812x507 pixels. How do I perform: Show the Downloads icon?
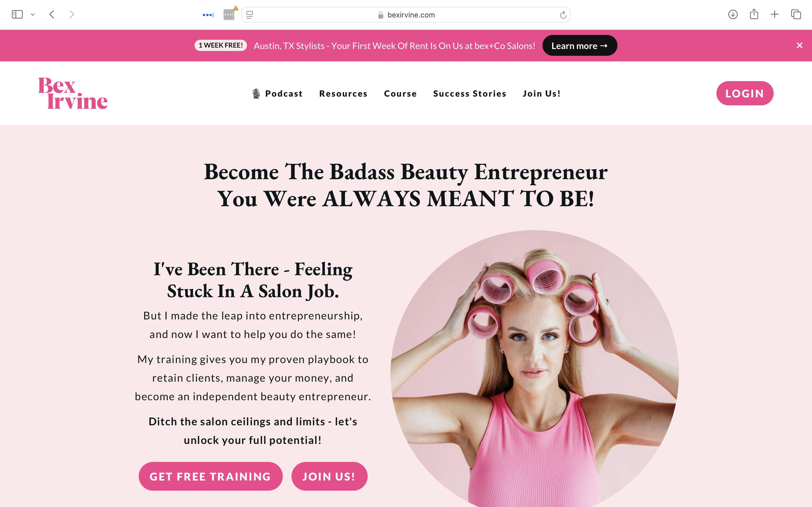(733, 14)
